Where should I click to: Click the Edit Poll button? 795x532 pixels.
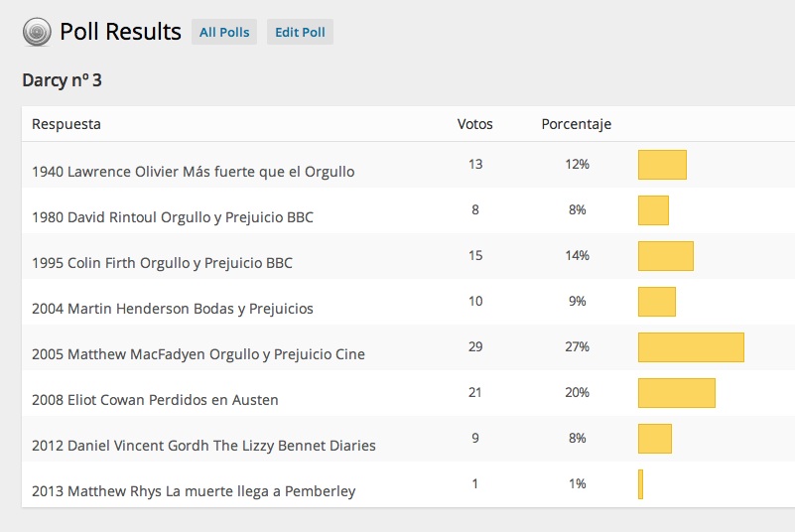point(300,33)
